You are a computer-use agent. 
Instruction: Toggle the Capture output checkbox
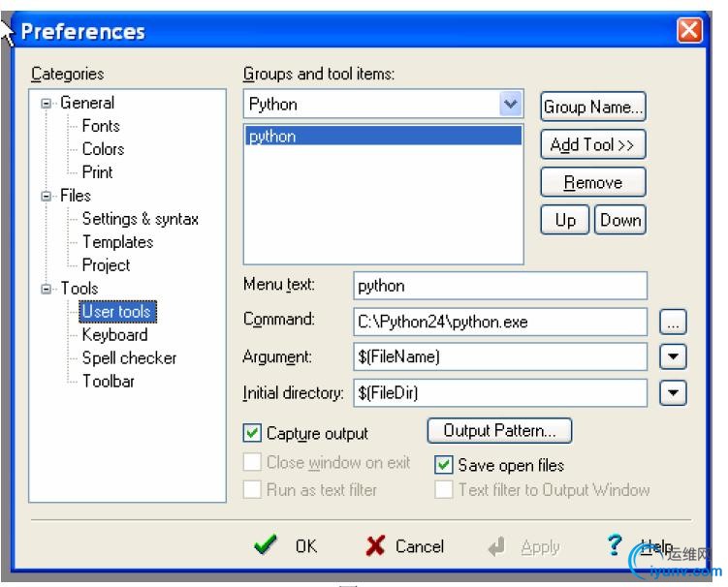click(x=252, y=433)
